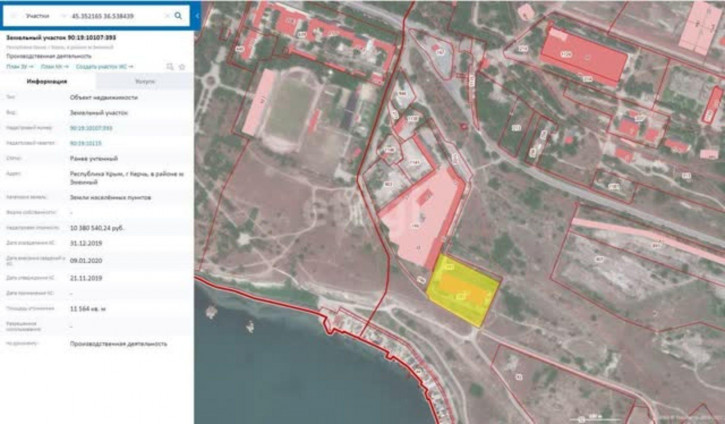Select the 'Ранее учтенный' status value
Image resolution: width=725 pixels, height=424 pixels.
94,159
